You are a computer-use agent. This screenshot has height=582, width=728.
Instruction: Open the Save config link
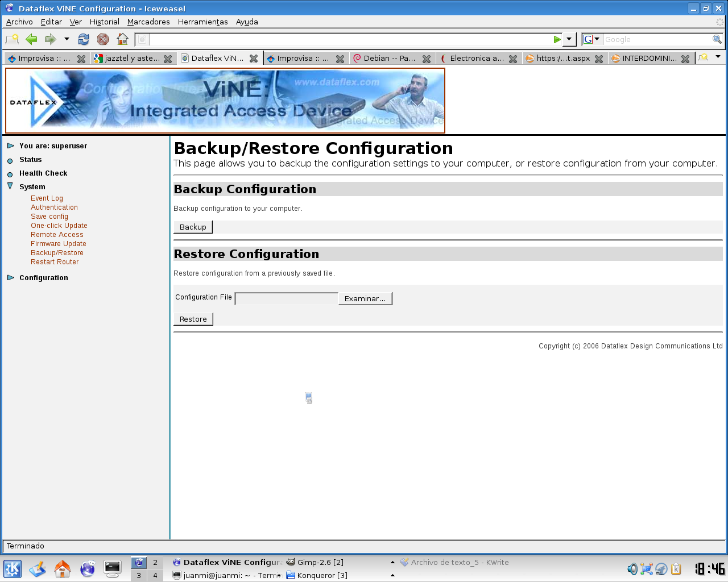49,217
